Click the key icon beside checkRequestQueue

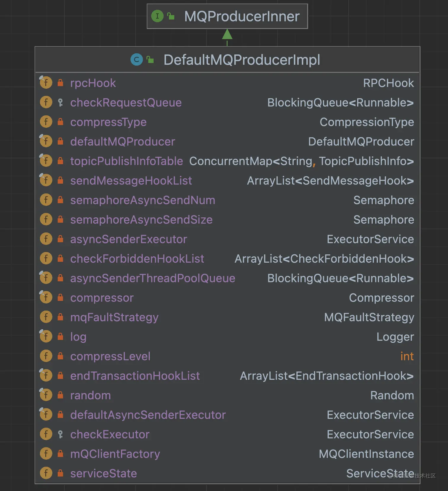pos(60,102)
